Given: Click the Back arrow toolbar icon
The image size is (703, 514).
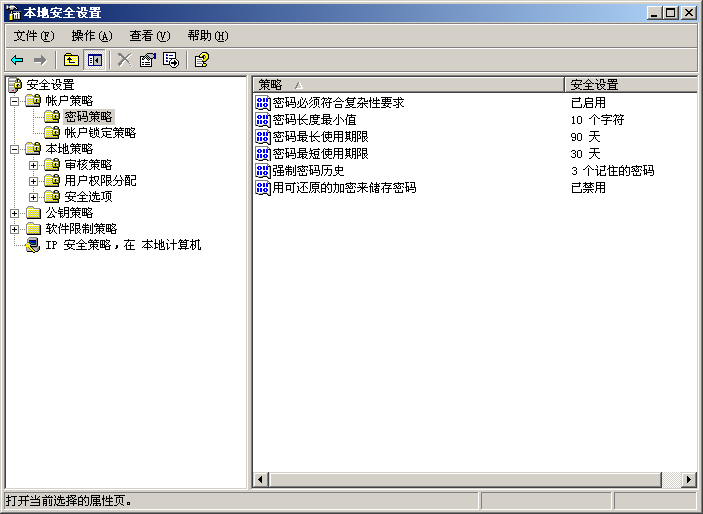Looking at the screenshot, I should [x=17, y=60].
